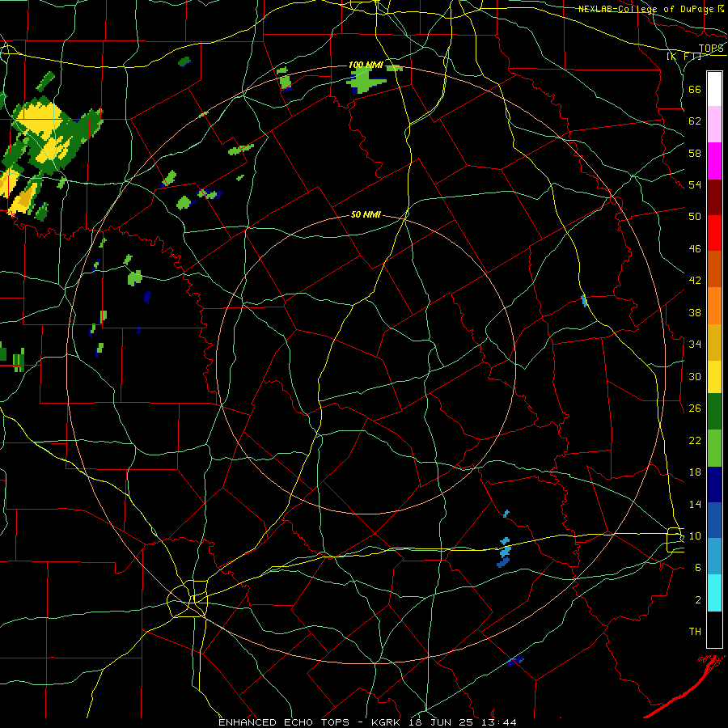
Task: Click the 50 NMI range ring label
Action: click(366, 214)
